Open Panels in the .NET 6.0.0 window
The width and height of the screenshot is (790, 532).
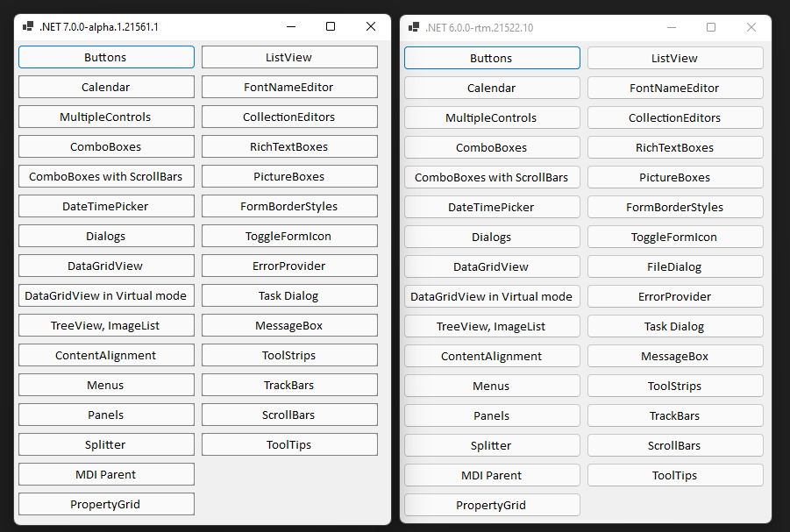pos(492,415)
